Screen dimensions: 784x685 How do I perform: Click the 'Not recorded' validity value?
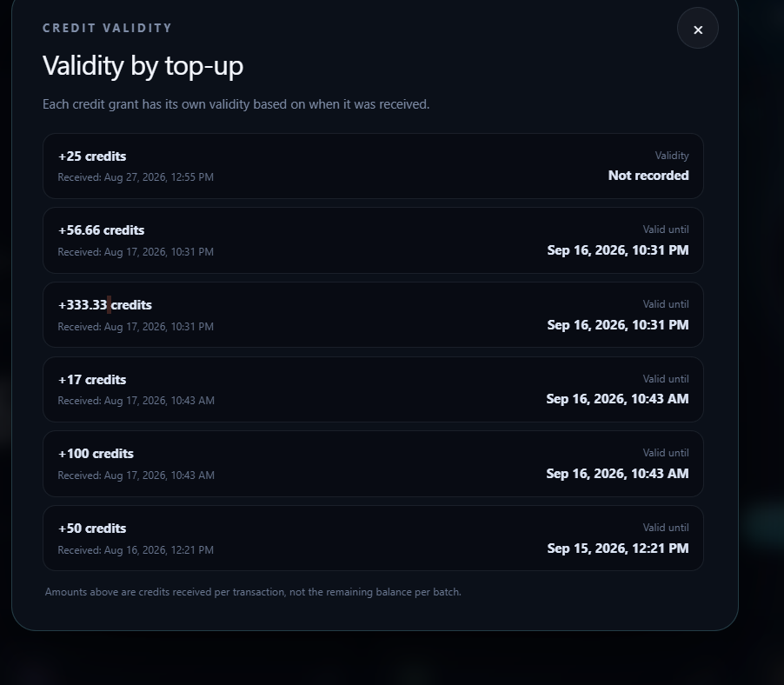tap(648, 176)
